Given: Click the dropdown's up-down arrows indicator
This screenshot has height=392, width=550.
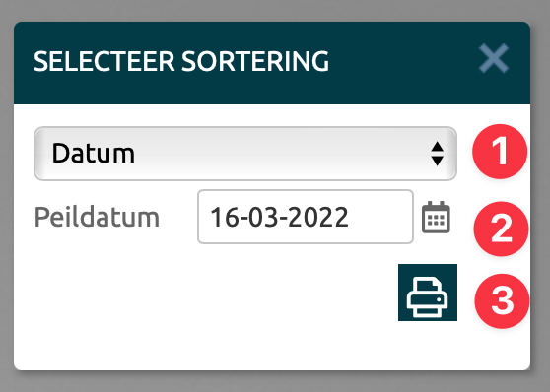Looking at the screenshot, I should (437, 154).
